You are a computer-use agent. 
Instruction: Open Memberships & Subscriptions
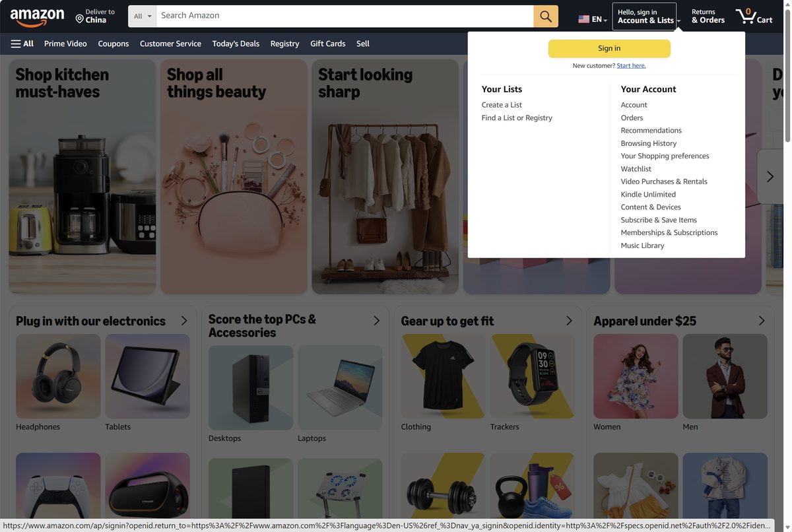click(669, 233)
